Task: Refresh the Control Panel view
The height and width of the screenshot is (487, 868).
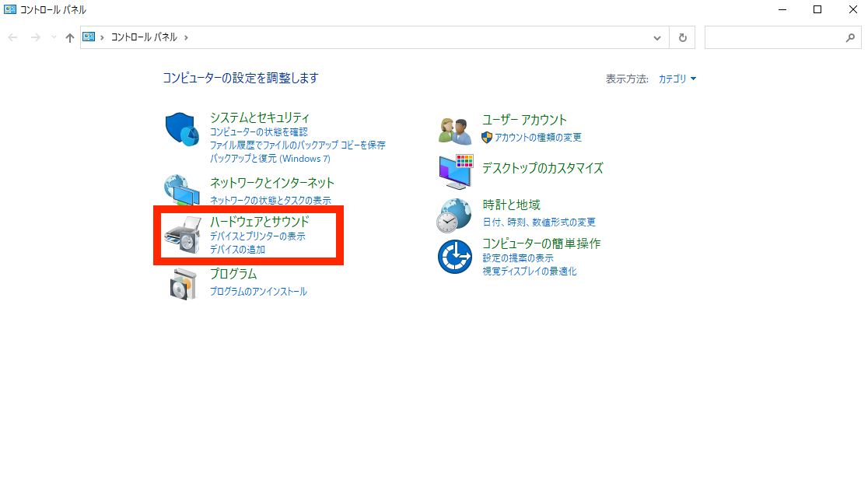Action: tap(683, 37)
